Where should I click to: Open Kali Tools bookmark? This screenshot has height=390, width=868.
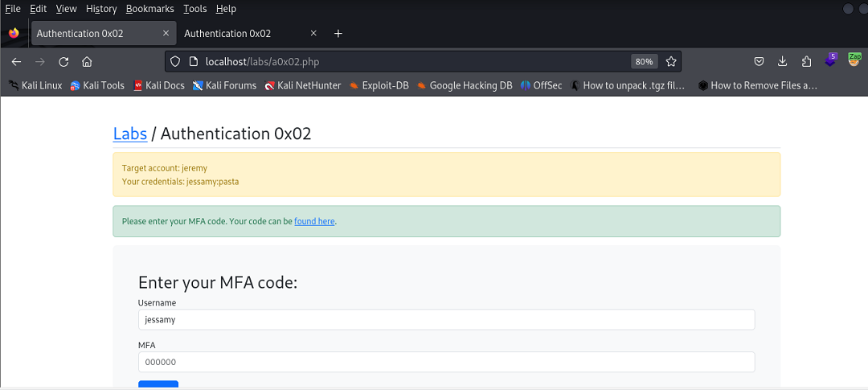click(x=97, y=85)
